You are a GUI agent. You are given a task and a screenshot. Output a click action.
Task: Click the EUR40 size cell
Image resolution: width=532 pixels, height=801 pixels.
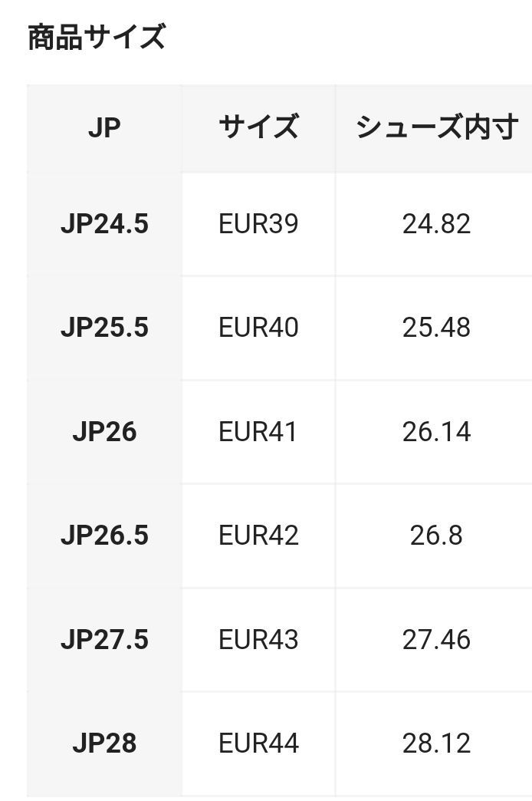pyautogui.click(x=258, y=328)
